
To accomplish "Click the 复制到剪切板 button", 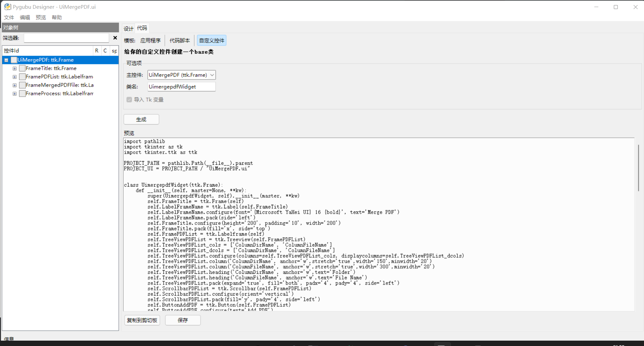I will 142,320.
